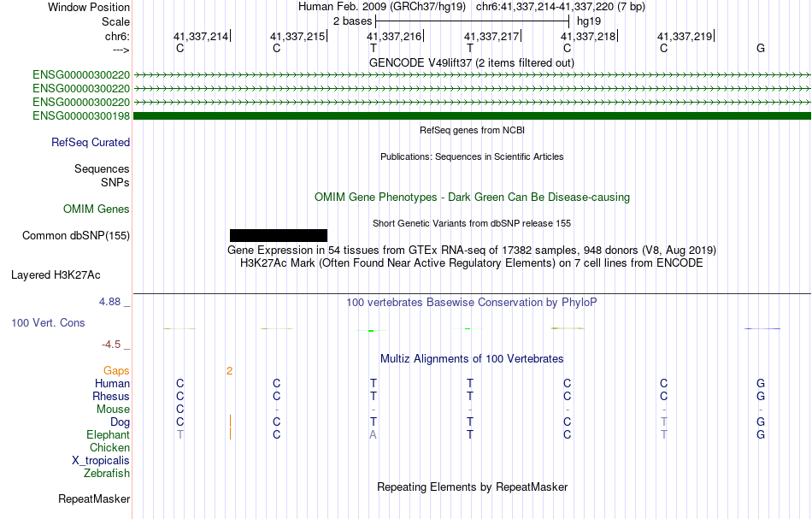Open the first ENSG00000300220 transcript label
The height and width of the screenshot is (519, 812).
81,75
